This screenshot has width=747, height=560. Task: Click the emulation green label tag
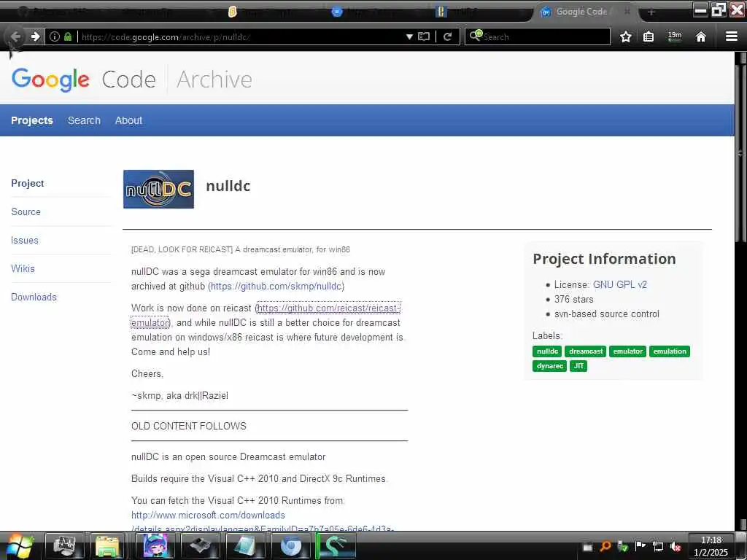670,351
